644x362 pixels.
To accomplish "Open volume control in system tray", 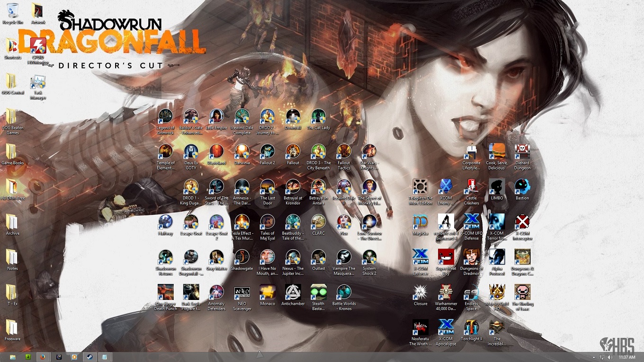I will (610, 357).
